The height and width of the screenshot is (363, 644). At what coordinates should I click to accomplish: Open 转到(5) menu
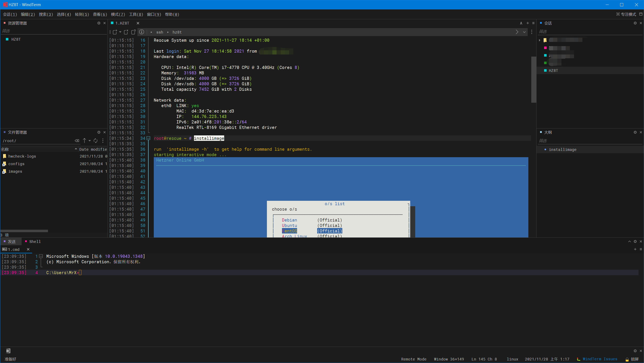pos(82,14)
